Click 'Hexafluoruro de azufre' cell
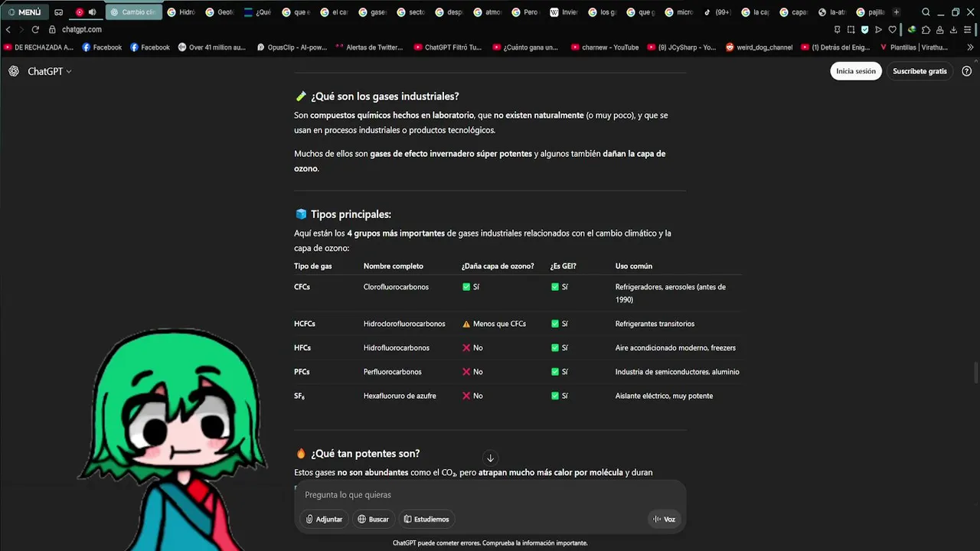The height and width of the screenshot is (551, 980). [400, 396]
